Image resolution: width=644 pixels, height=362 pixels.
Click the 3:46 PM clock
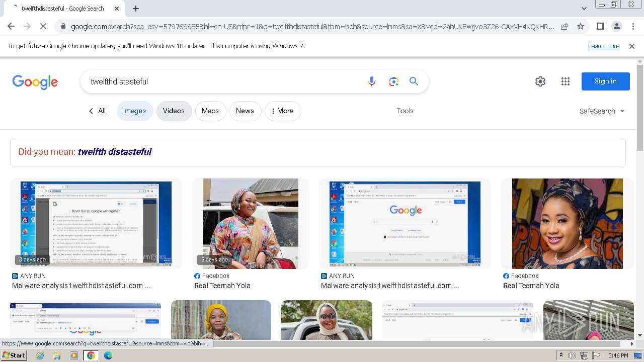(x=618, y=355)
